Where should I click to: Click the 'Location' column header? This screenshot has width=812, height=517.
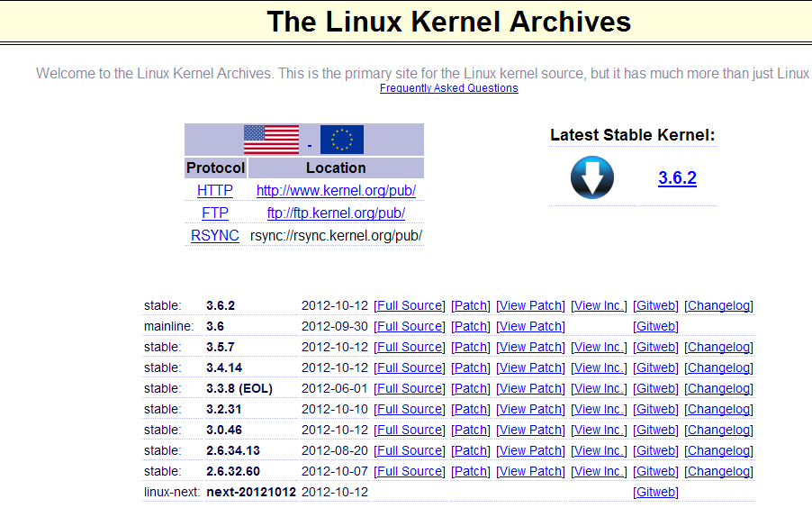336,168
